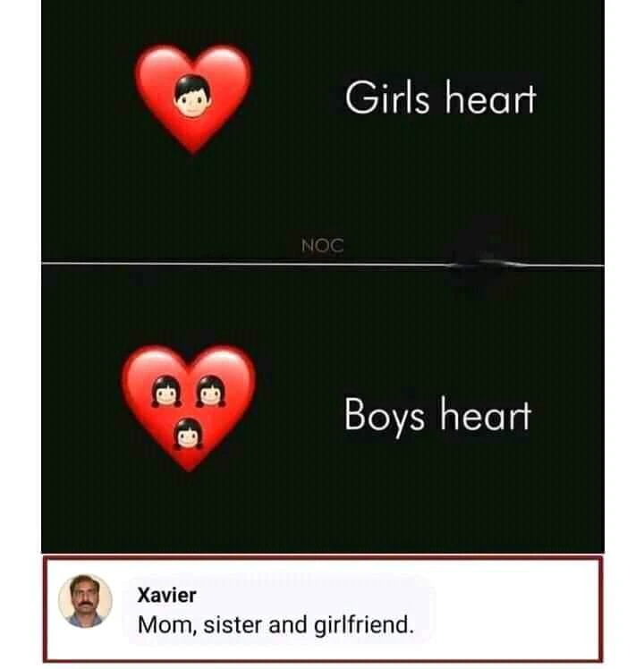This screenshot has height=669, width=644.
Task: Open Xavier's profile picture
Action: [85, 601]
